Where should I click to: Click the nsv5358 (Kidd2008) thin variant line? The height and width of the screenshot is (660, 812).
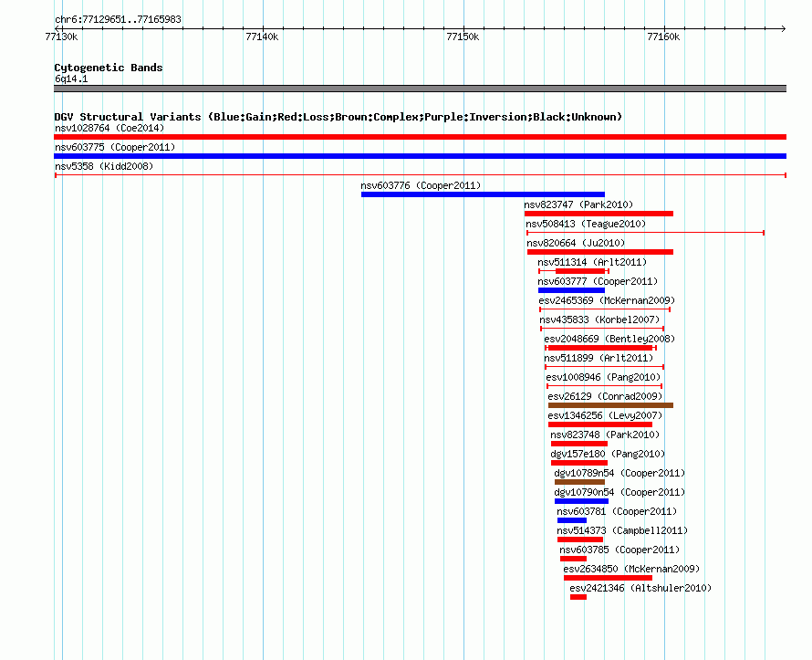[421, 175]
